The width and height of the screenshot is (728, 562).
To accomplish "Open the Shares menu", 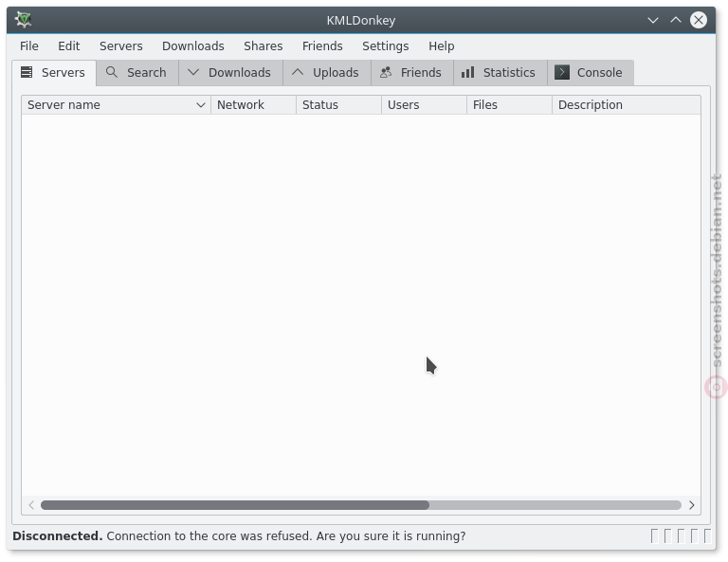I will (x=264, y=45).
